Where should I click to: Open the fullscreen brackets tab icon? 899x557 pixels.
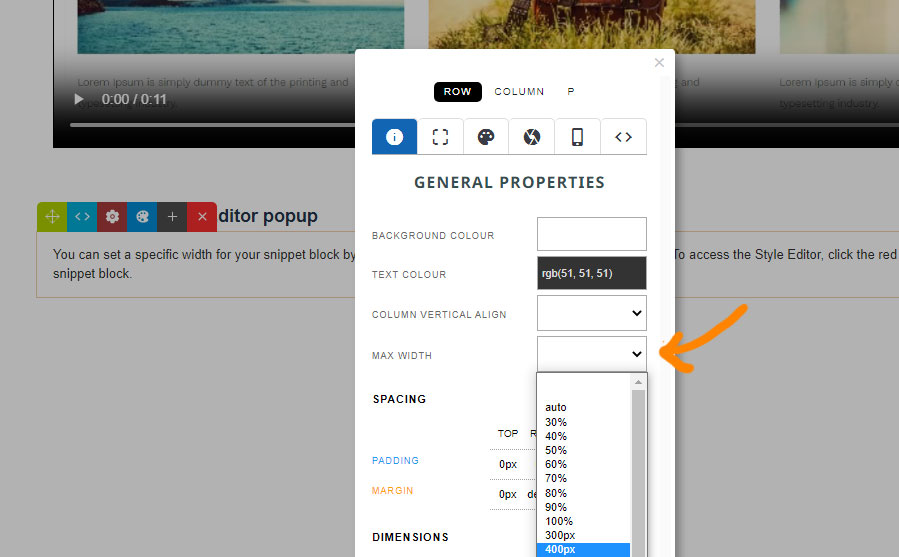pos(440,137)
